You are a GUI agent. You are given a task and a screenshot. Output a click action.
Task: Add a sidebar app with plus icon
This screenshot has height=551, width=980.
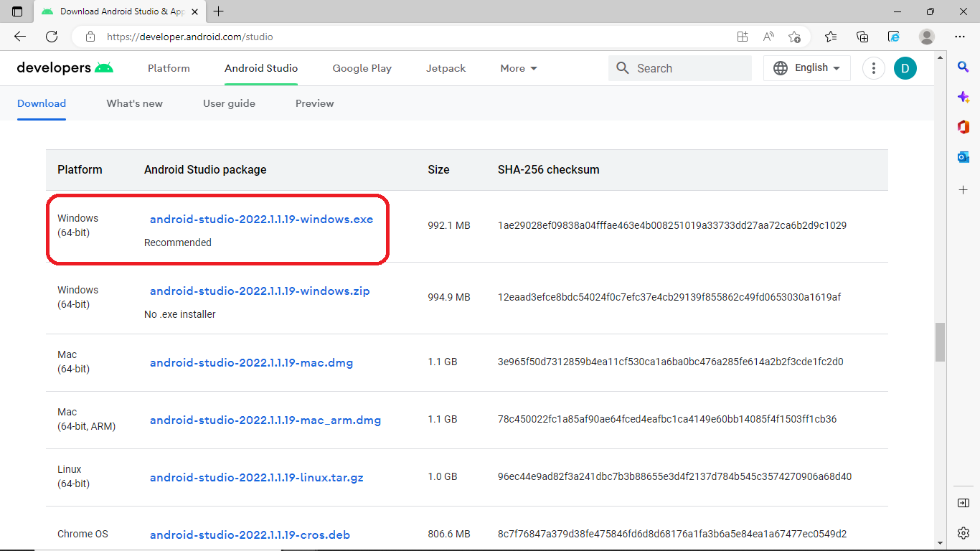coord(963,190)
